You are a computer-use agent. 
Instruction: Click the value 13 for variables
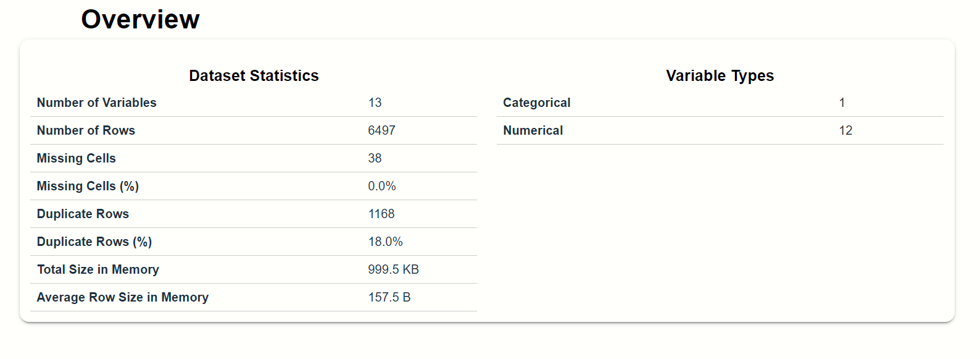tap(375, 103)
